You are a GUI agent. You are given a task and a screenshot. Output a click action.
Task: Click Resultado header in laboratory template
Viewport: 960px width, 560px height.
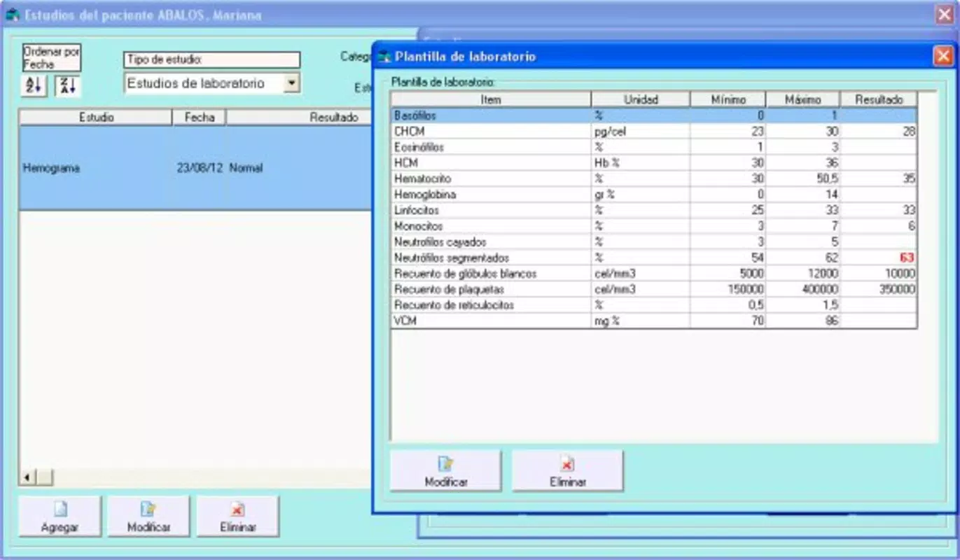879,99
